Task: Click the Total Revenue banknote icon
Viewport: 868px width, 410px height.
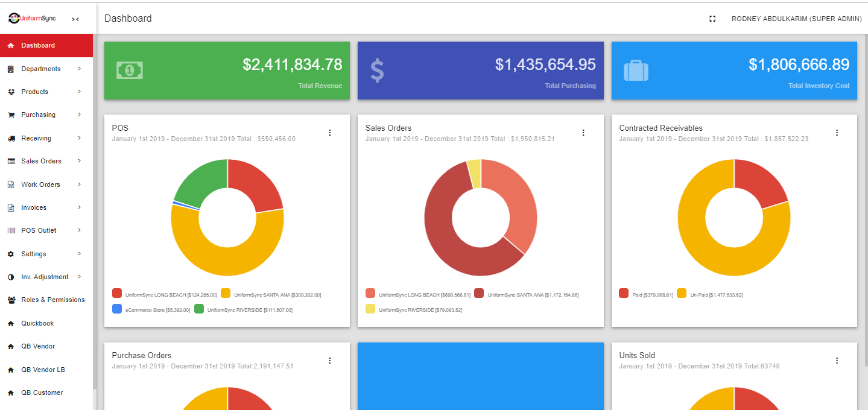Action: [x=130, y=71]
